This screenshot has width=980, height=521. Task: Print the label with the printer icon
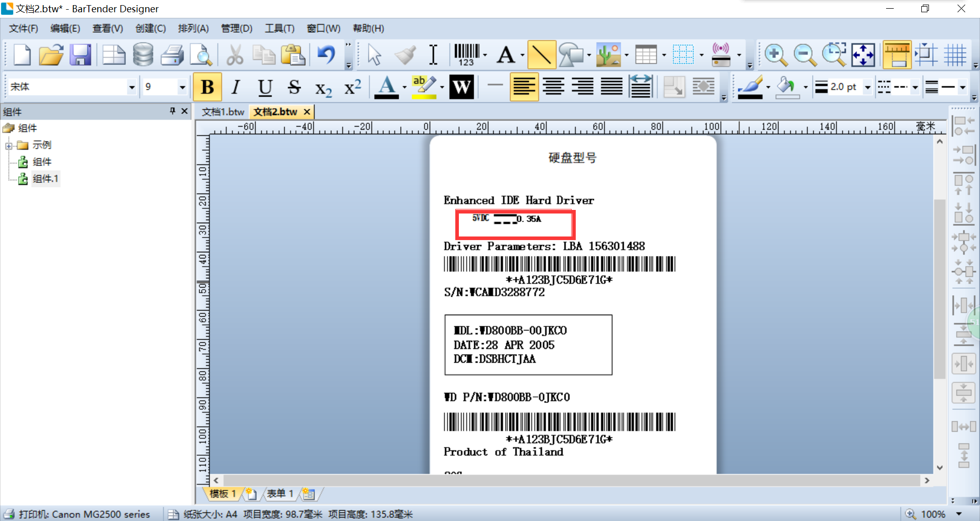coord(172,55)
